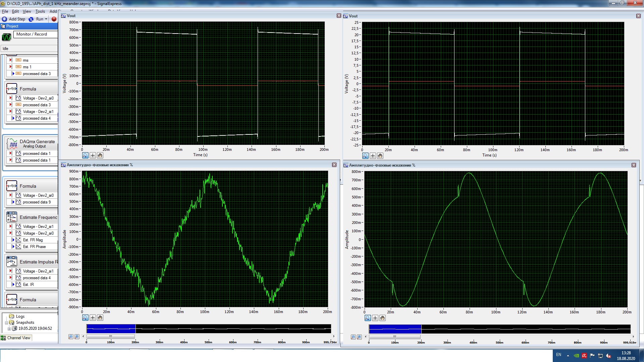Click the bottom-right graph horizontal scrollbar thumb

tap(395, 337)
